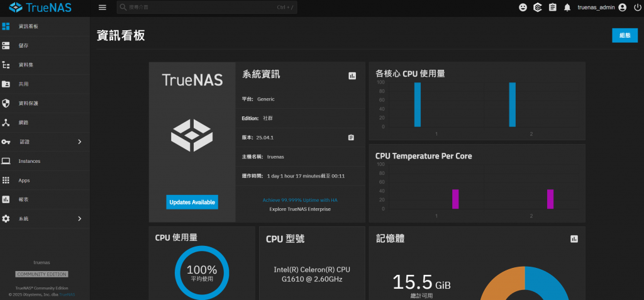Click the TrueNAS link in footer
This screenshot has width=644, height=300.
pos(67,295)
